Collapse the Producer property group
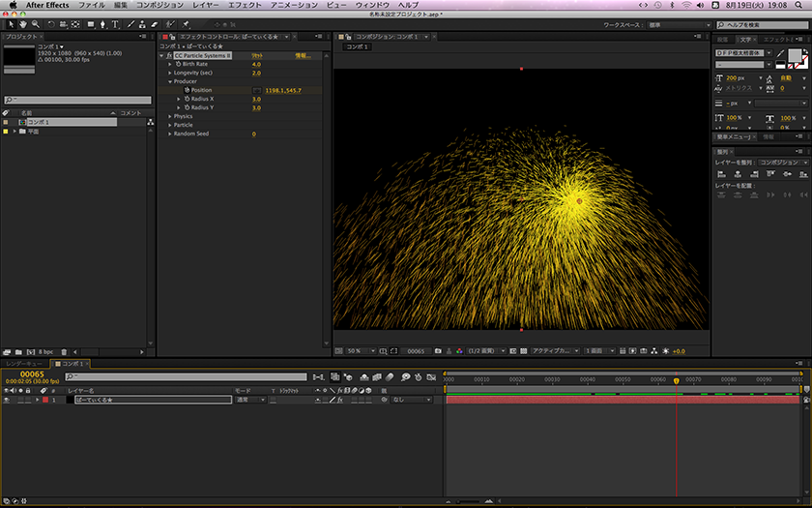The width and height of the screenshot is (812, 508). (x=169, y=81)
